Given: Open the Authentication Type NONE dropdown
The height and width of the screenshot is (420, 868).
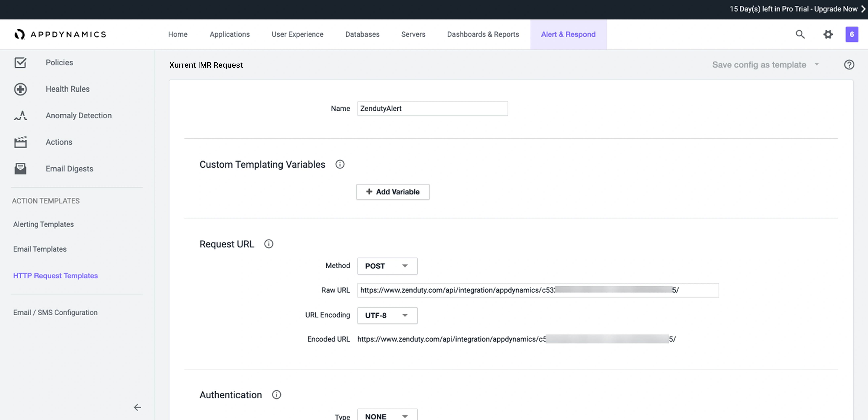Looking at the screenshot, I should 387,416.
